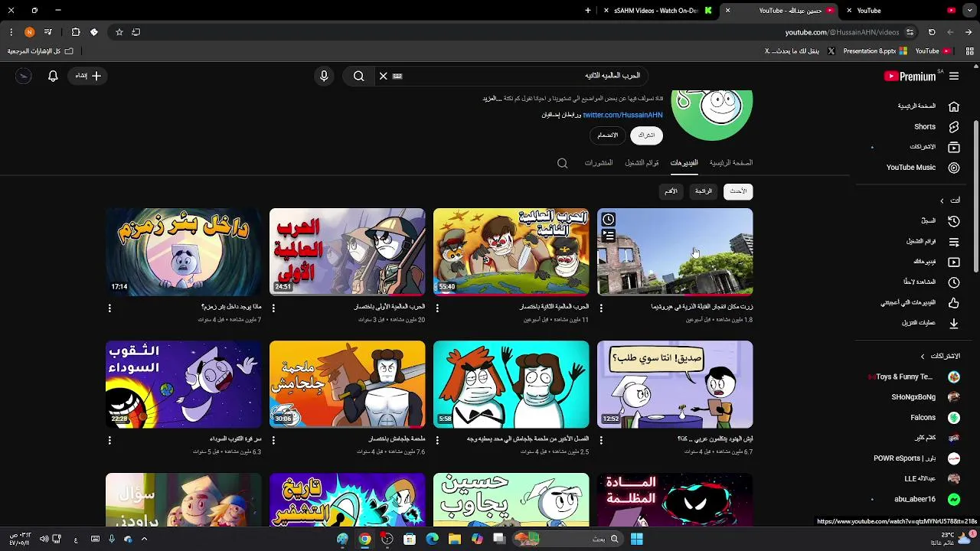This screenshot has width=980, height=551.
Task: Expand the 'You' section chevron
Action: click(x=942, y=201)
